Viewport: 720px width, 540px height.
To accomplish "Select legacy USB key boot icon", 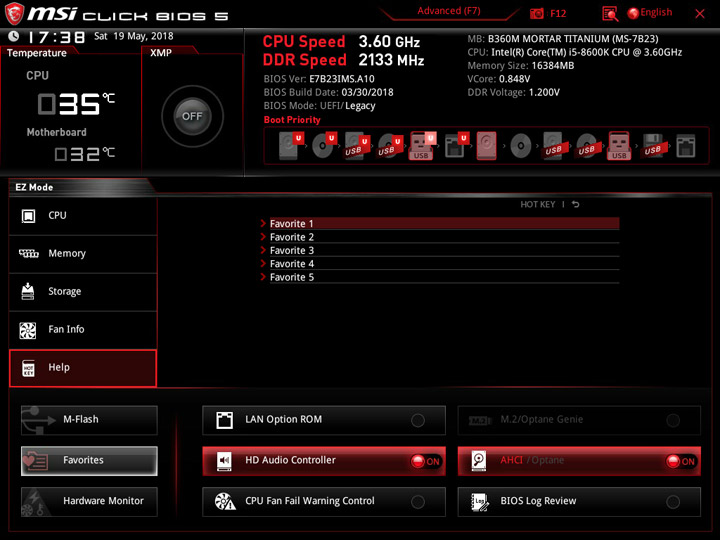I will pos(619,146).
